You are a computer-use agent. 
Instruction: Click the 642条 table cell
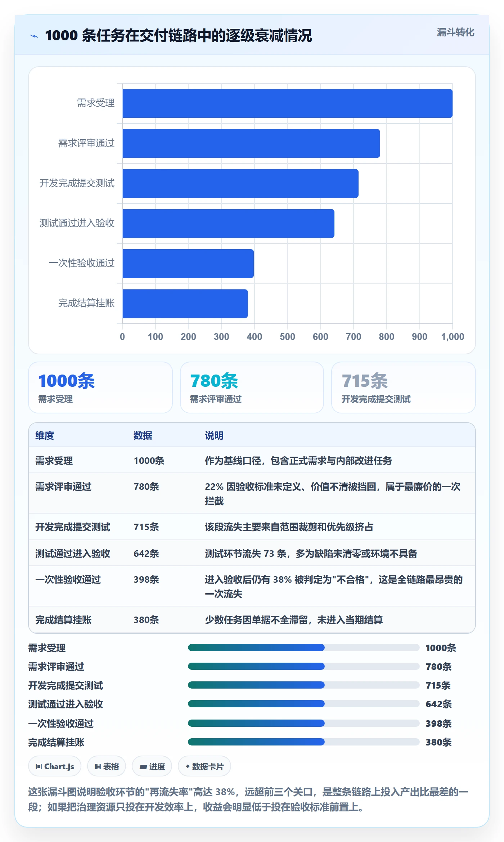coord(146,554)
